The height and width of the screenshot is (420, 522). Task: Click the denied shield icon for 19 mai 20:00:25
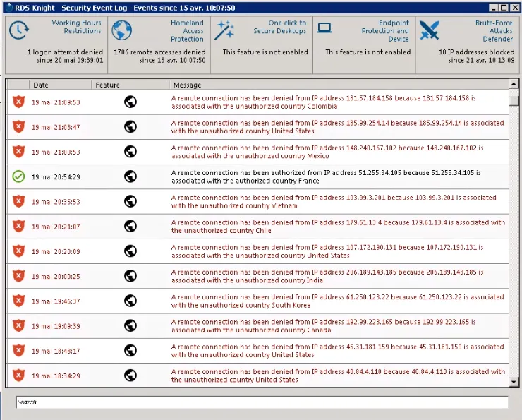18,276
